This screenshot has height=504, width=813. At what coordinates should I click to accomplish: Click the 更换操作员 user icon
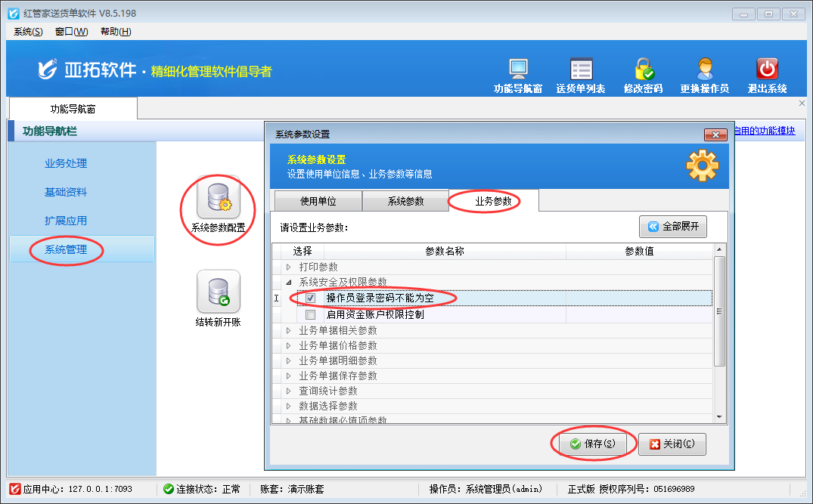pyautogui.click(x=705, y=70)
